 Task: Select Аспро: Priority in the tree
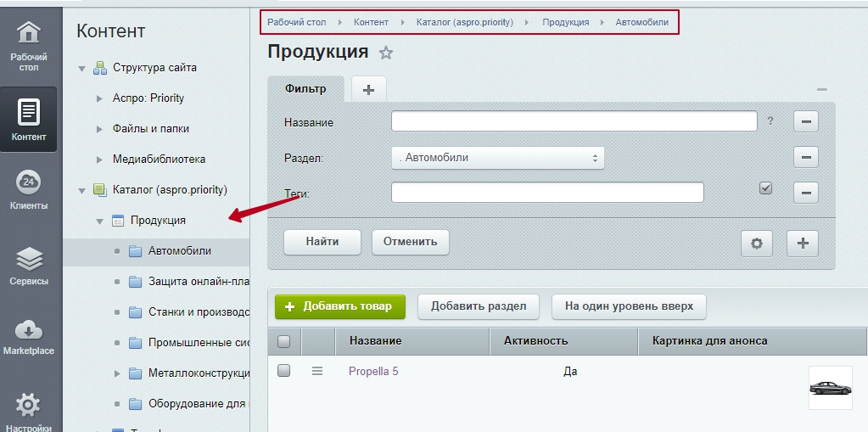pos(148,98)
